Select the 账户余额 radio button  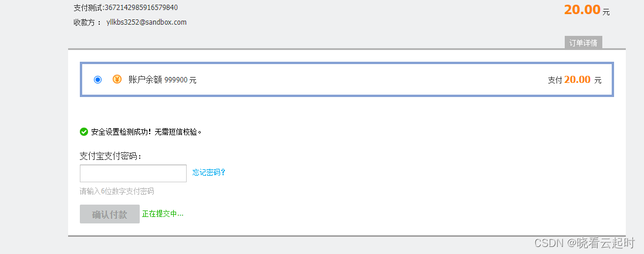click(x=98, y=79)
